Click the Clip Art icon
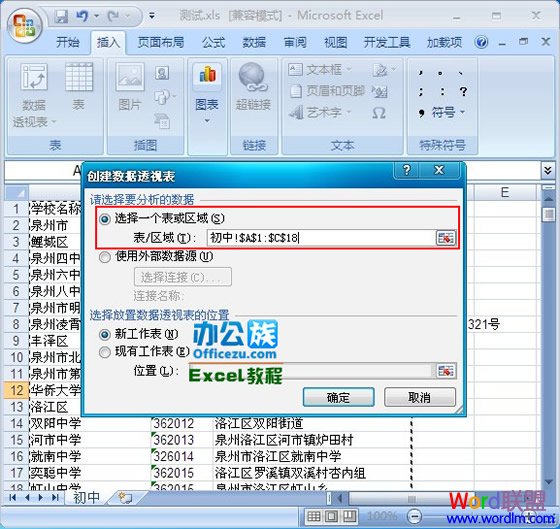This screenshot has width=560, height=529. 162,73
